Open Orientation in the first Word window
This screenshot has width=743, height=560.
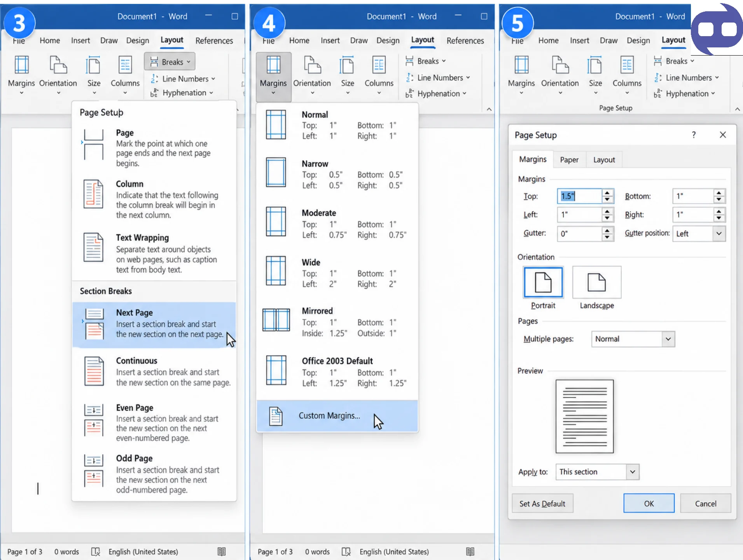click(x=58, y=75)
